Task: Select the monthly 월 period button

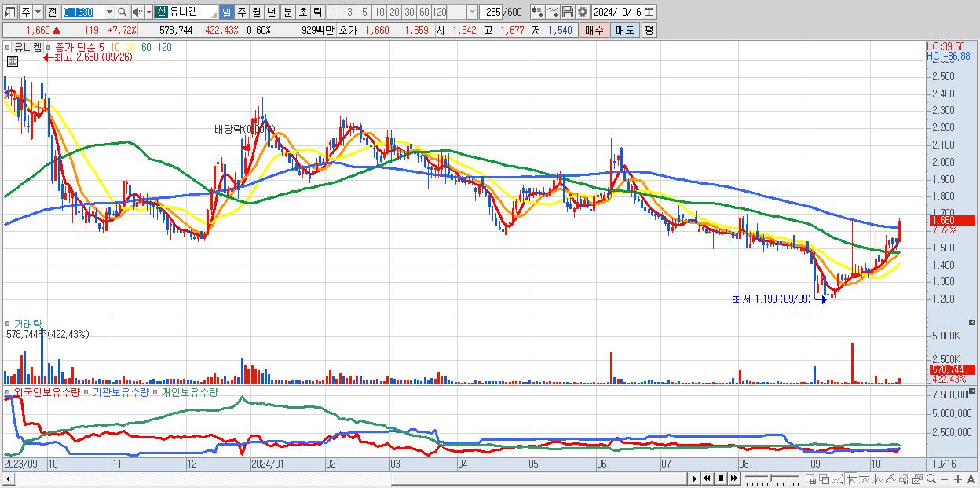Action: pos(256,12)
